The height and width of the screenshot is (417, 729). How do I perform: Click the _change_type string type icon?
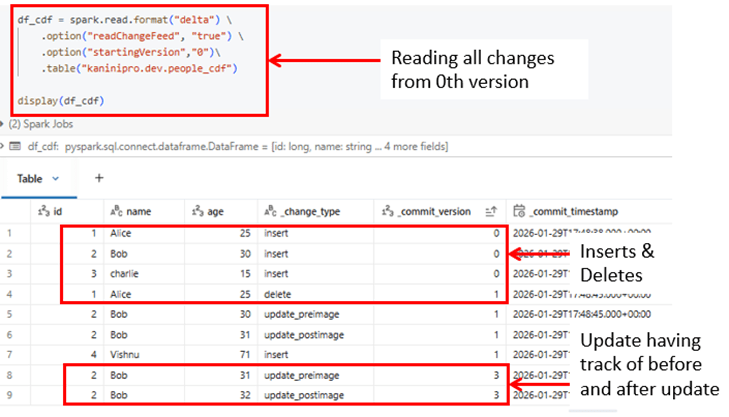pyautogui.click(x=269, y=211)
